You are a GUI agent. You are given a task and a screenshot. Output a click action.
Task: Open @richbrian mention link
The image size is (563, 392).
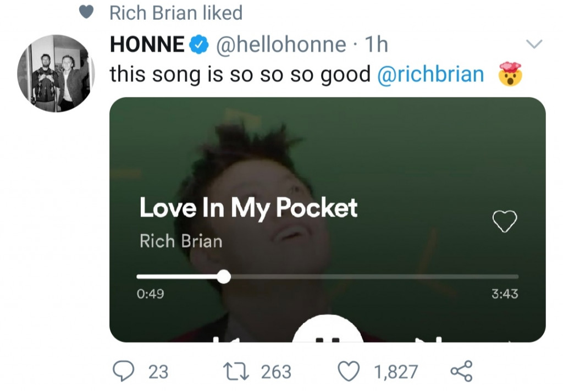(x=430, y=74)
